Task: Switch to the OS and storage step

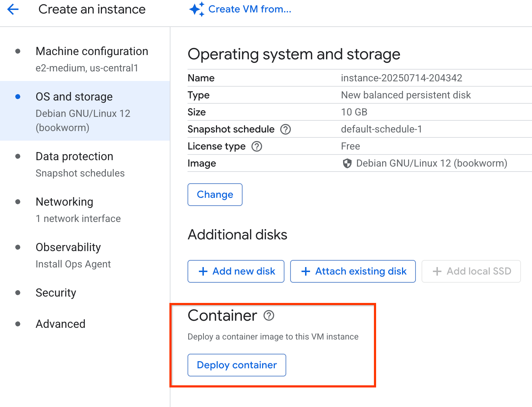Action: coord(74,96)
